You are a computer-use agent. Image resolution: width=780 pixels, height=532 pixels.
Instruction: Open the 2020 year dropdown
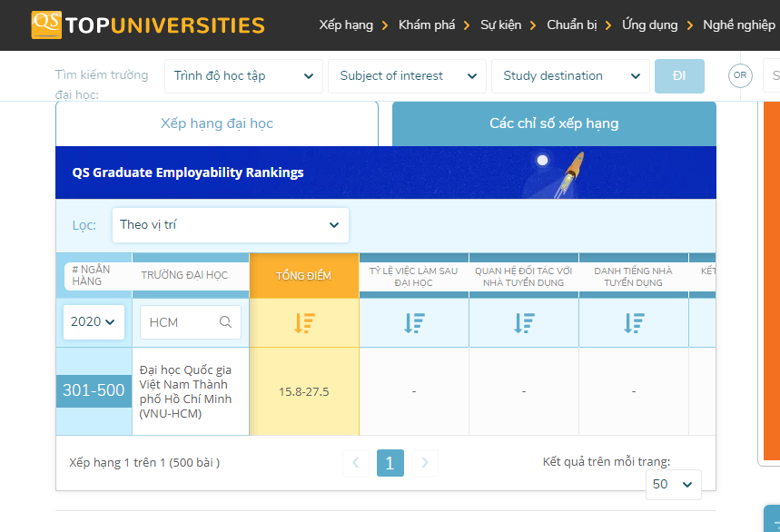(93, 321)
